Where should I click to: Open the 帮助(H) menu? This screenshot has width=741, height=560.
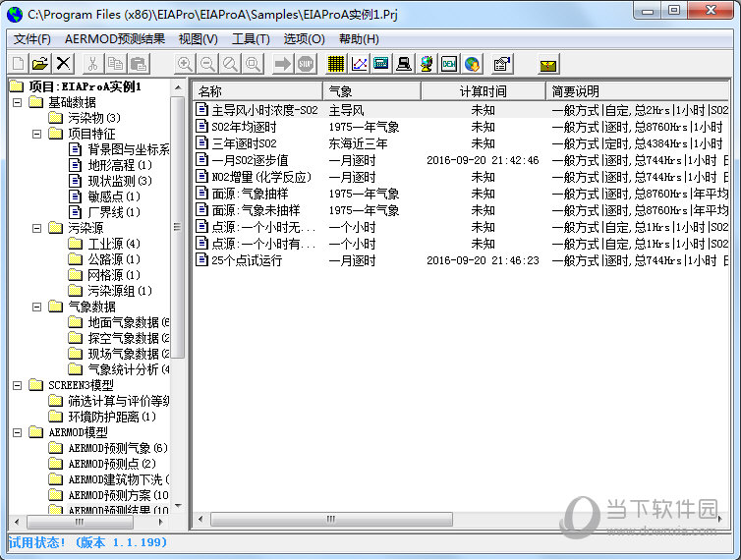coord(359,39)
